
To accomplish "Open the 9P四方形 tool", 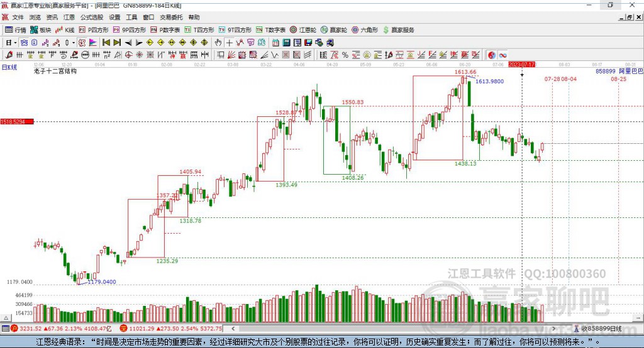I will (130, 30).
